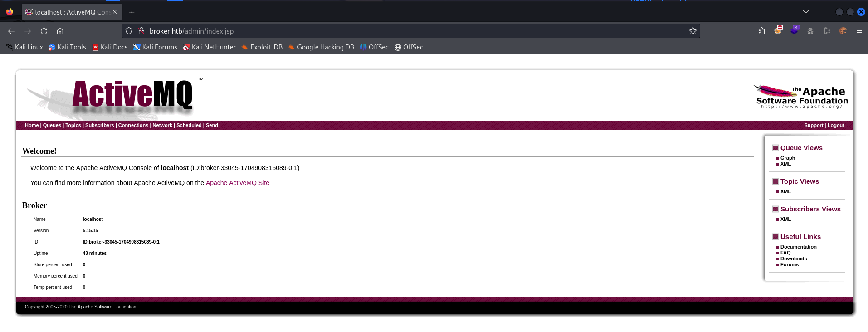Screen dimensions: 868x332
Task: Click the Apache Software Foundation logo
Action: click(x=801, y=97)
